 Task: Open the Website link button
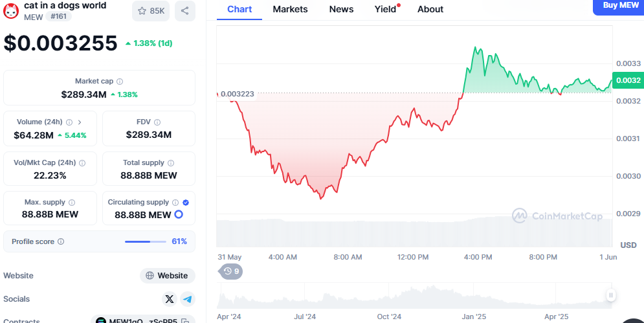[168, 276]
